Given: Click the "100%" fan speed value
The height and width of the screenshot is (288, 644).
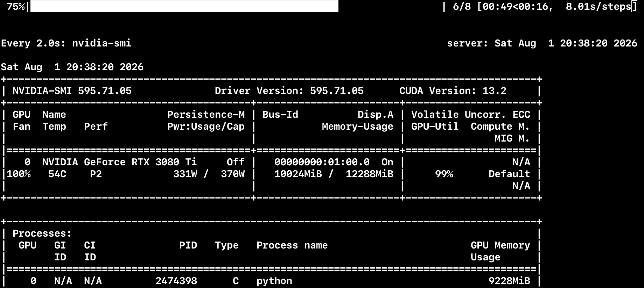Looking at the screenshot, I should point(19,174).
